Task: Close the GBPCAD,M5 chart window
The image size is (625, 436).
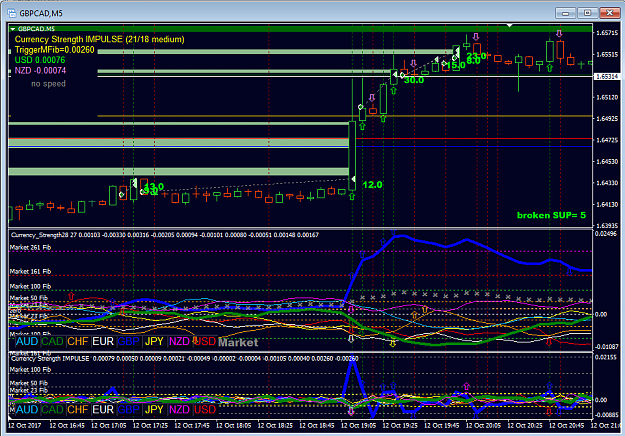Action: click(x=609, y=13)
